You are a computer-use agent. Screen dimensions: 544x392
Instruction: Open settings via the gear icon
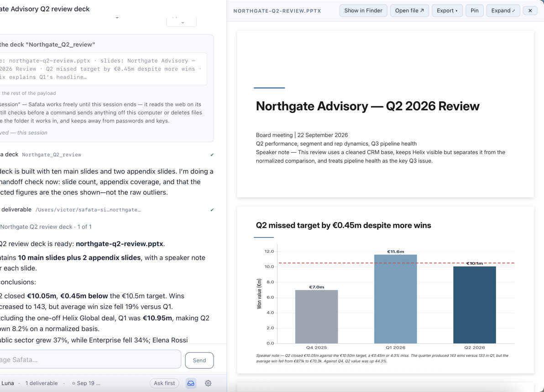coord(208,383)
